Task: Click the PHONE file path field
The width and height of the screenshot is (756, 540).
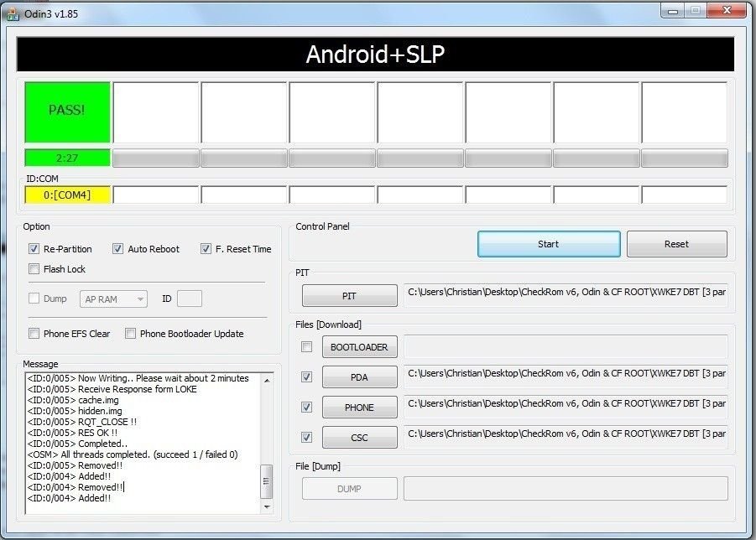Action: pos(566,407)
